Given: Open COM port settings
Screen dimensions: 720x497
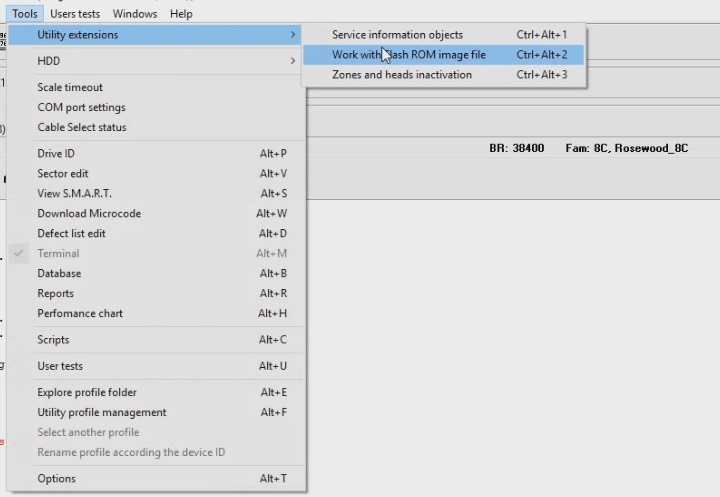Looking at the screenshot, I should click(81, 107).
